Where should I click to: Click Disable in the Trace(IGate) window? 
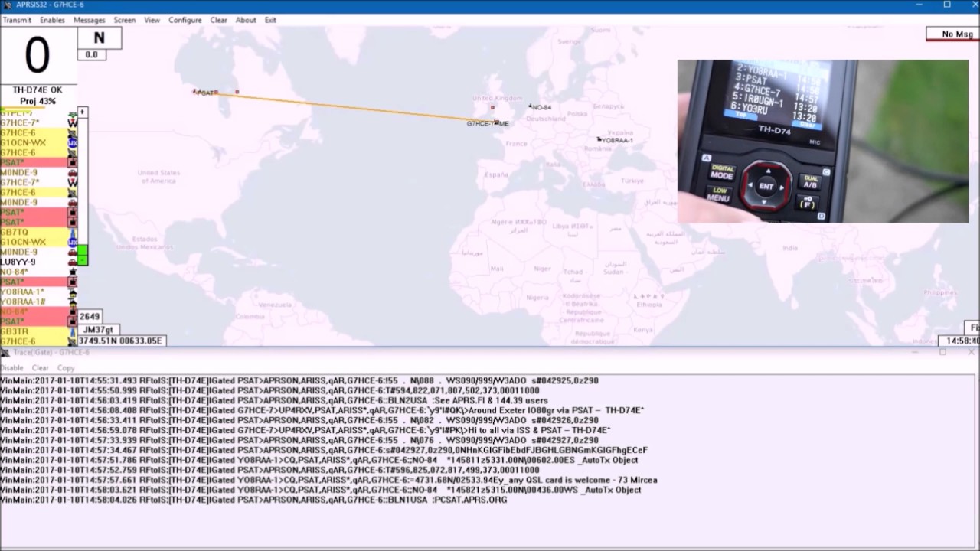coord(12,368)
